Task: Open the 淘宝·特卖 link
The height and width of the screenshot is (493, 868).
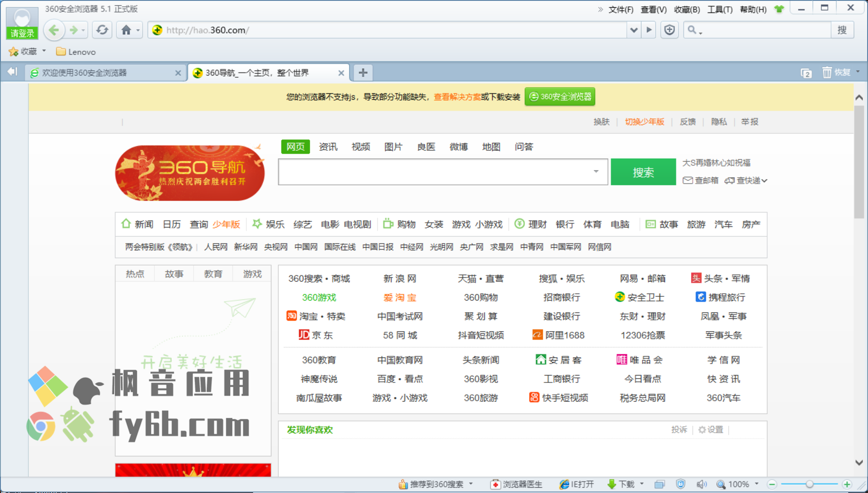Action: [x=316, y=316]
